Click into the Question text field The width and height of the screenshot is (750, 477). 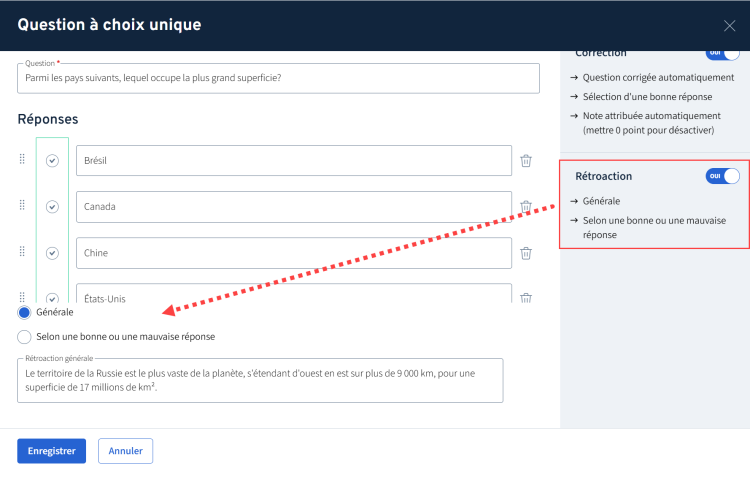(278, 79)
